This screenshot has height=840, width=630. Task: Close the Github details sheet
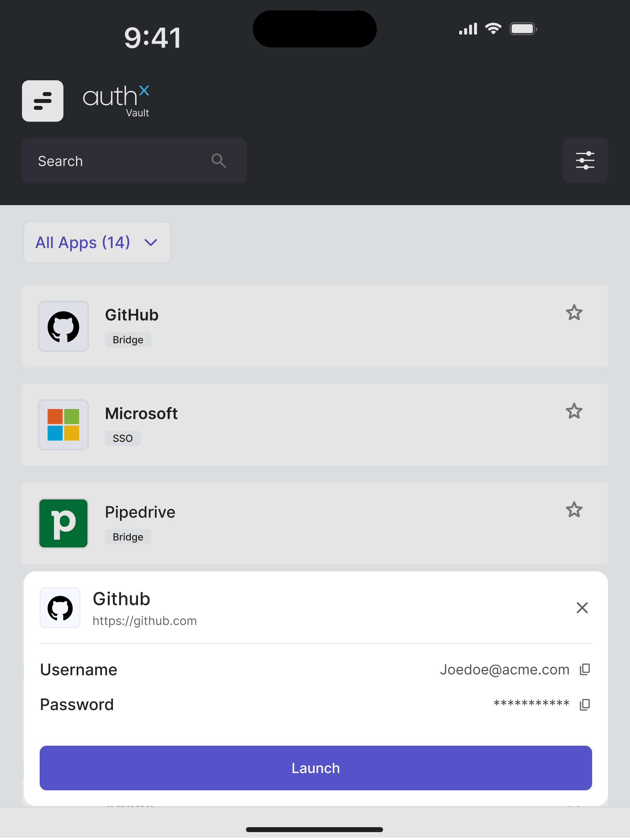(x=582, y=608)
